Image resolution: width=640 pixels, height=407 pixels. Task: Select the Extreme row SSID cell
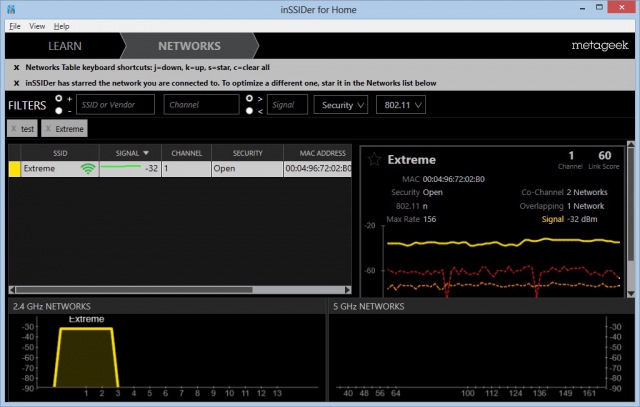tap(60, 169)
